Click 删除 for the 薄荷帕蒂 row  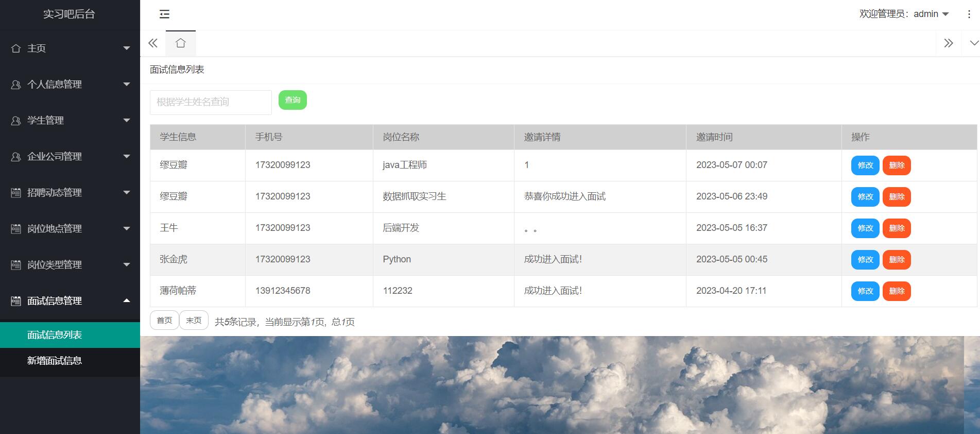tap(897, 291)
